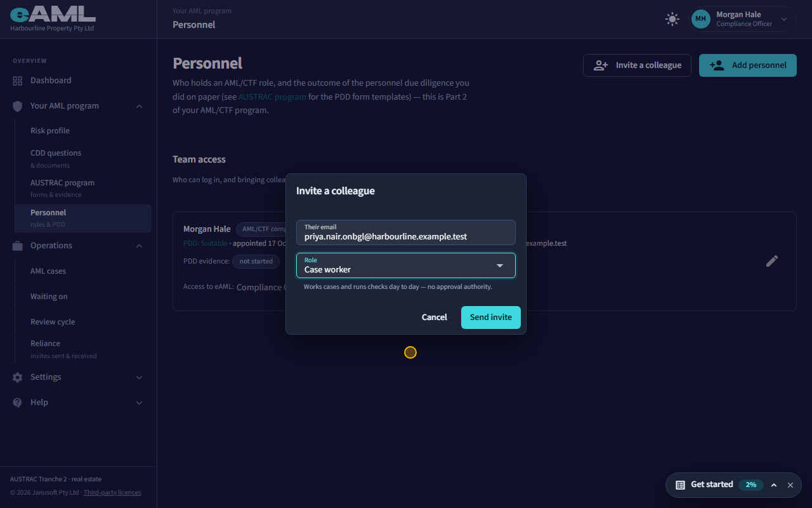Image resolution: width=812 pixels, height=508 pixels.
Task: Click AUSTRAC Tranche 2 · real estate footer text
Action: tap(56, 479)
